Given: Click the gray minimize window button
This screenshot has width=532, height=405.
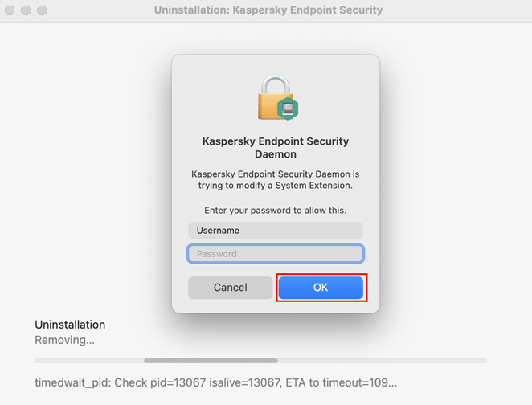Looking at the screenshot, I should [x=27, y=10].
